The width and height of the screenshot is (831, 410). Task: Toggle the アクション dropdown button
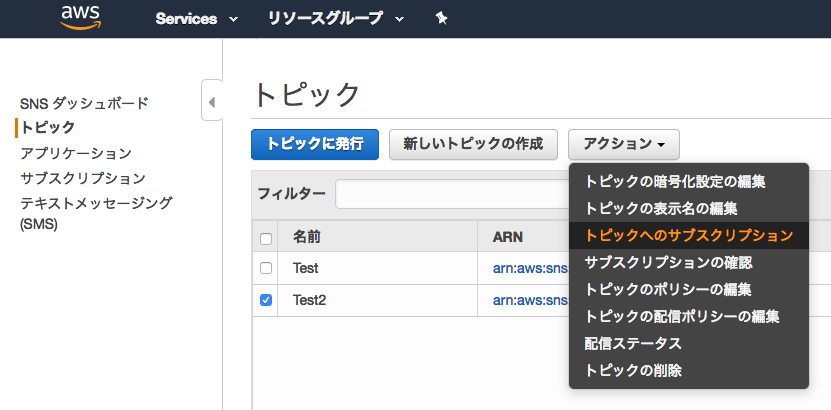(x=623, y=144)
